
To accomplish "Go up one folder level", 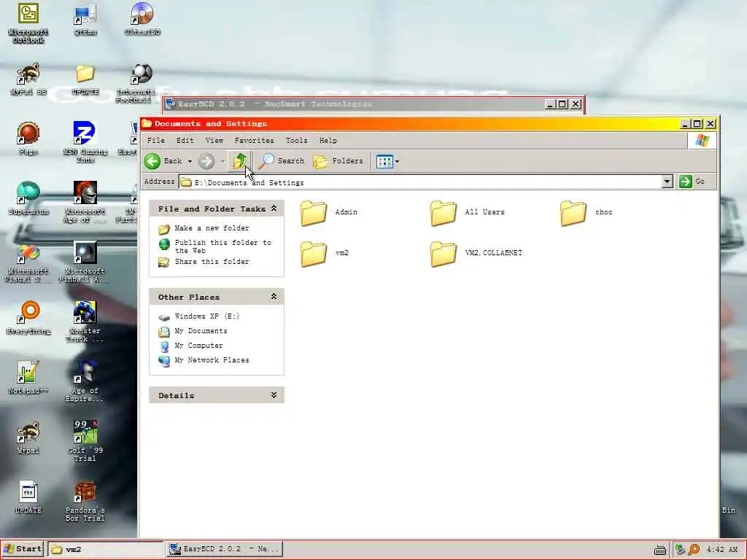I will point(239,161).
